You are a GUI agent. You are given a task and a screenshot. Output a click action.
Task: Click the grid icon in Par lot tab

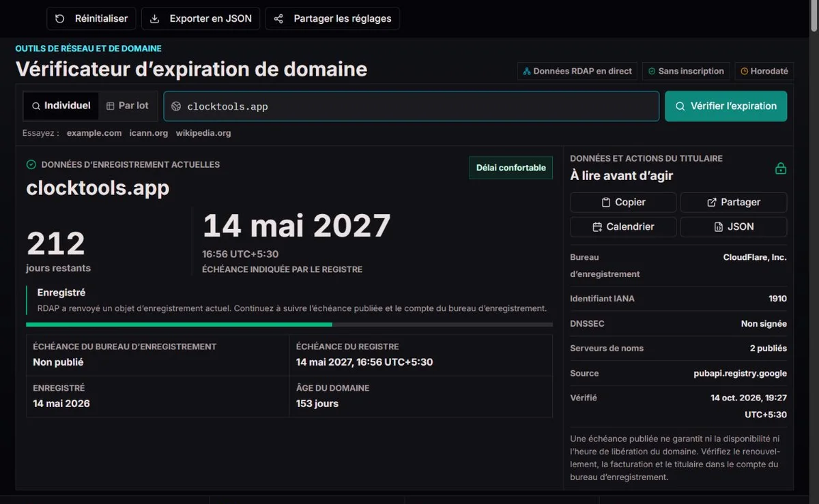(111, 106)
